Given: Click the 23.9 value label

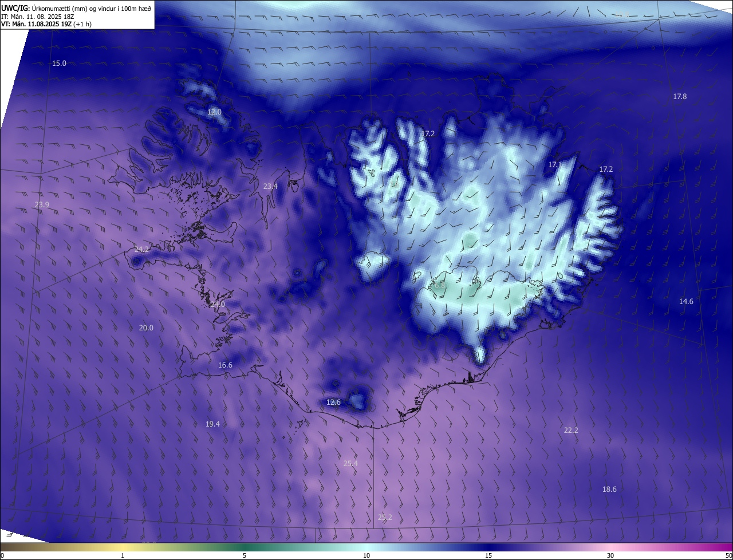Looking at the screenshot, I should pyautogui.click(x=42, y=204).
